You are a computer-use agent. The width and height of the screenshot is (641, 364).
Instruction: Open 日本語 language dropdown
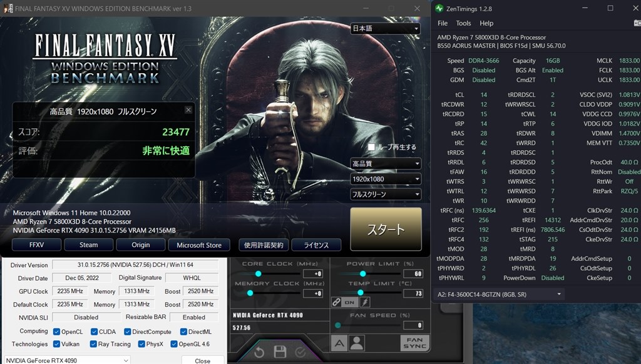(x=386, y=29)
